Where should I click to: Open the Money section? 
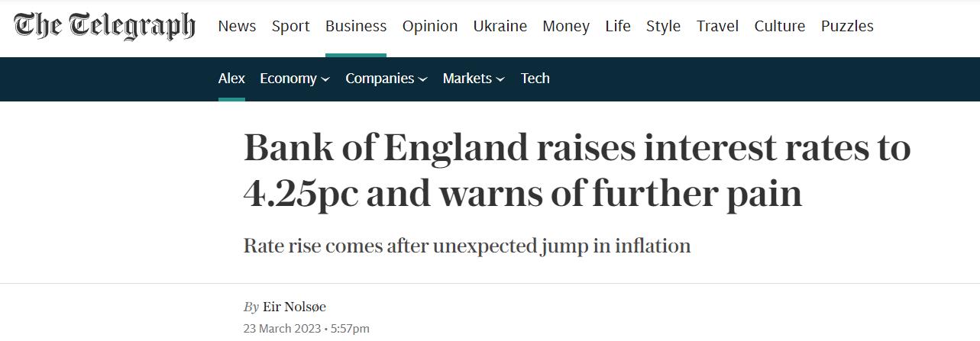[566, 26]
